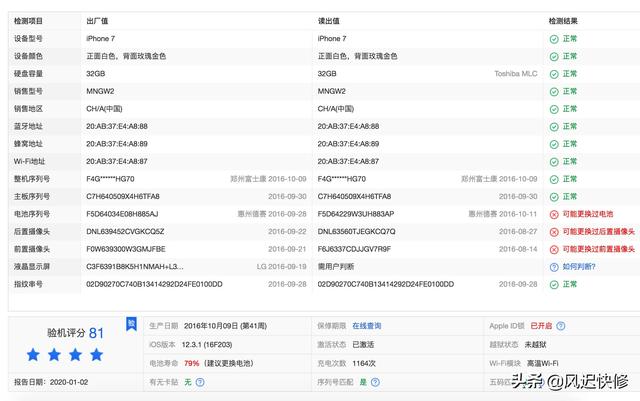Click factory rear camera serial DNL639452CVGKCQ5Z
This screenshot has width=640, height=401.
tap(125, 232)
